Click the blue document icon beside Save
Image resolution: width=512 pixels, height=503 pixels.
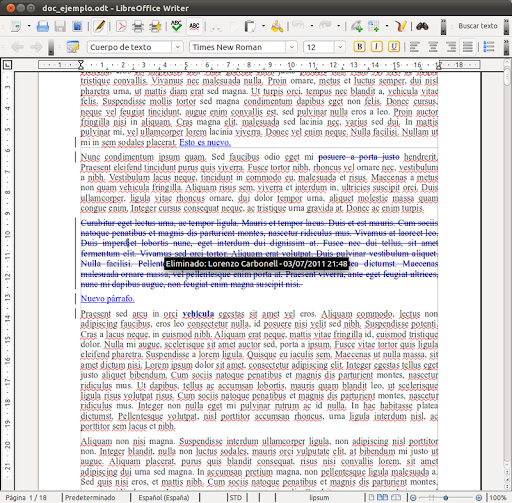click(x=77, y=26)
